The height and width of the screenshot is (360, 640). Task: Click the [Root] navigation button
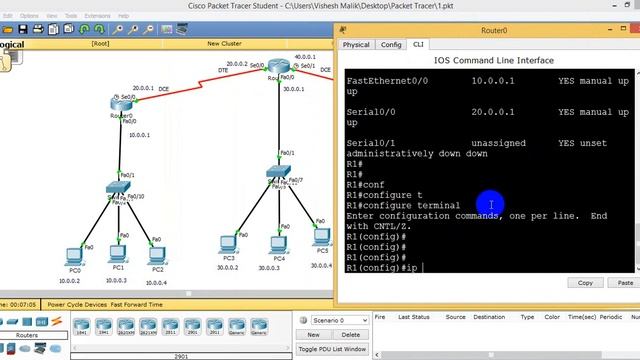100,44
